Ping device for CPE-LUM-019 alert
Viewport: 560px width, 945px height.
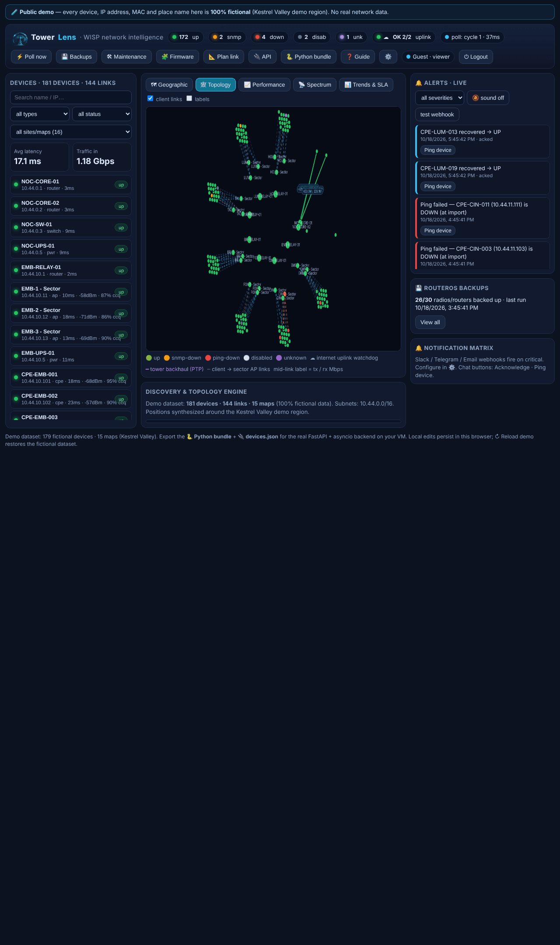(438, 186)
